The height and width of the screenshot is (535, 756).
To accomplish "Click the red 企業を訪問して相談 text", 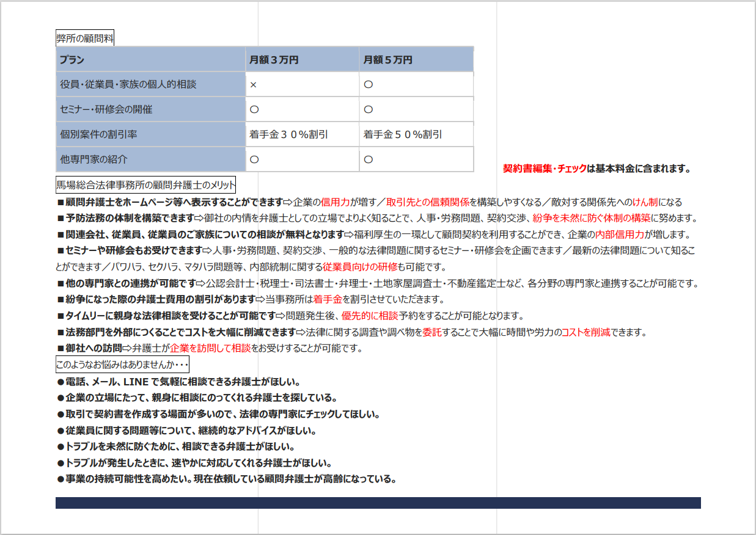I will (x=210, y=349).
